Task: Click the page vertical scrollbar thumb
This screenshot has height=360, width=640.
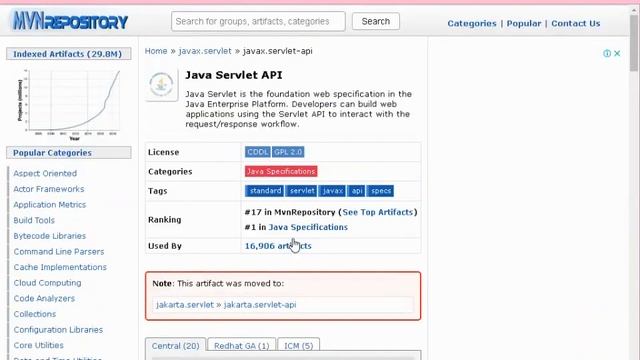Action: coord(633,43)
